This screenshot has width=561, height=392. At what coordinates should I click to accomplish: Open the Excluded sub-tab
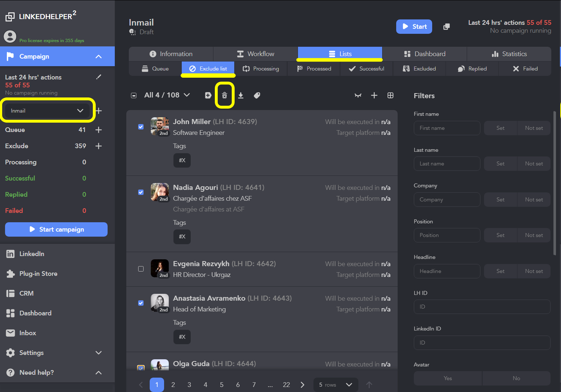pyautogui.click(x=420, y=69)
